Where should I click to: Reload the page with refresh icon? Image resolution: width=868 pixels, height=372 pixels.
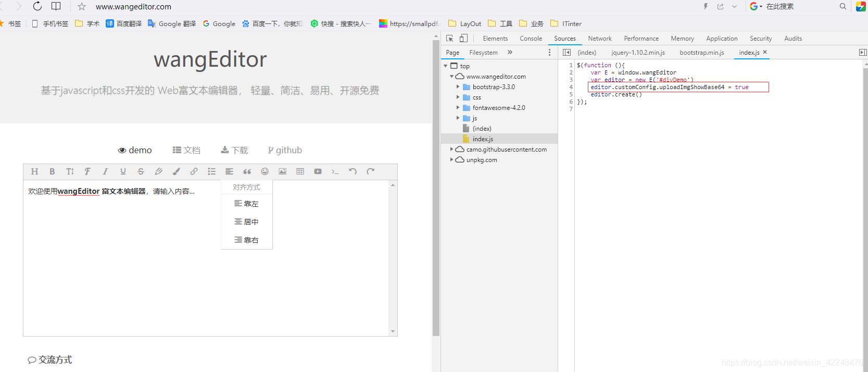tap(37, 6)
